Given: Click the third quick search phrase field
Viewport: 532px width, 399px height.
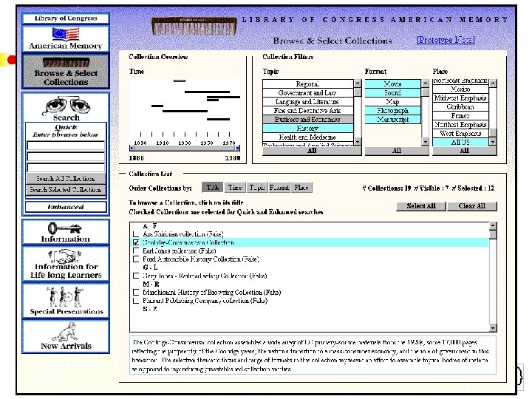Looking at the screenshot, I should click(66, 168).
